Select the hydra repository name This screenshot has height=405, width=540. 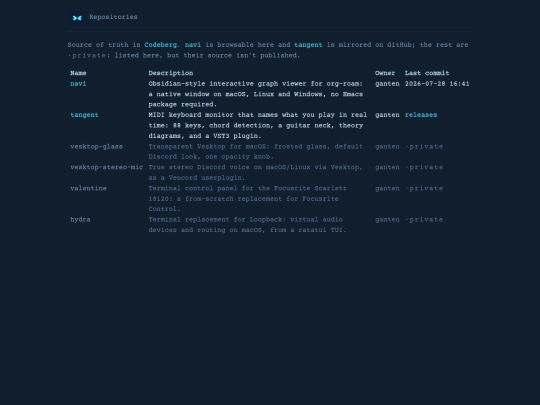pos(80,220)
